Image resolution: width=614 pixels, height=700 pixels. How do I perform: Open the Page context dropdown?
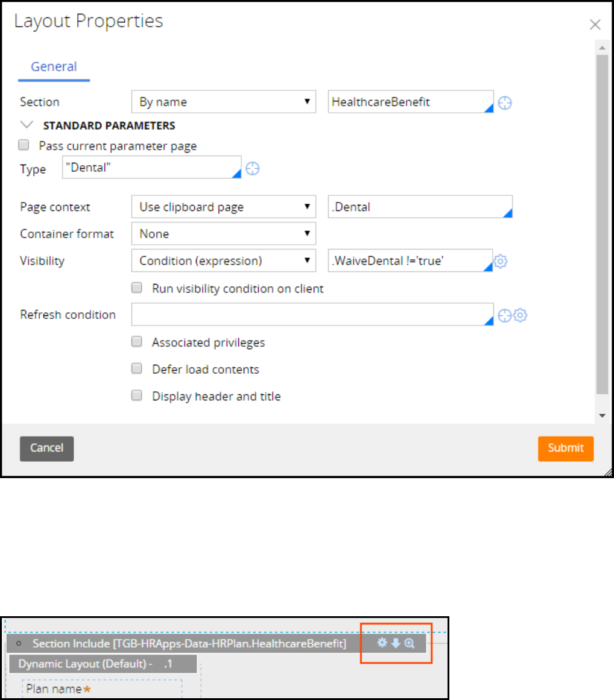pos(223,207)
